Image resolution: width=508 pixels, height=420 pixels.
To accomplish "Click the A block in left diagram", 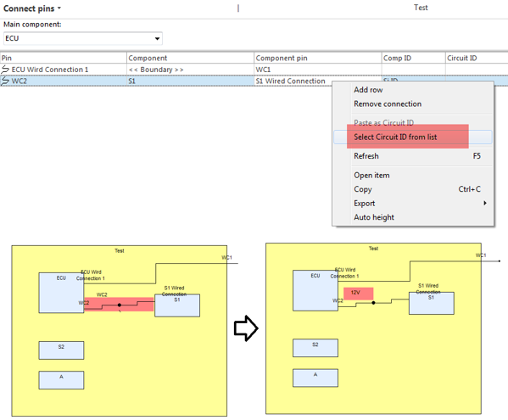I will (x=61, y=380).
